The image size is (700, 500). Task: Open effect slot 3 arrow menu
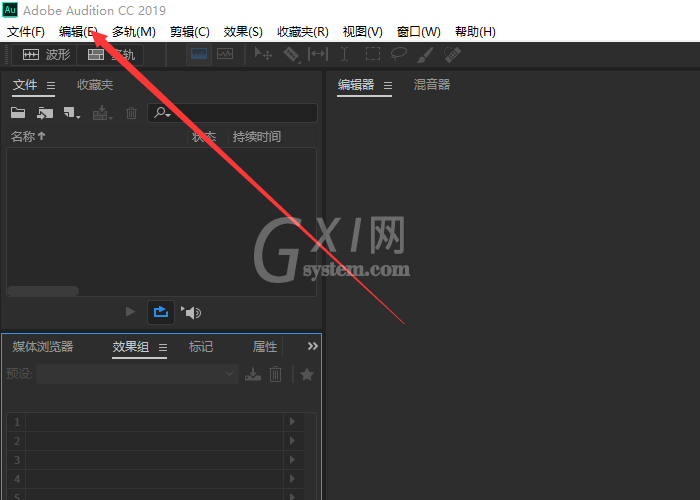[x=292, y=460]
